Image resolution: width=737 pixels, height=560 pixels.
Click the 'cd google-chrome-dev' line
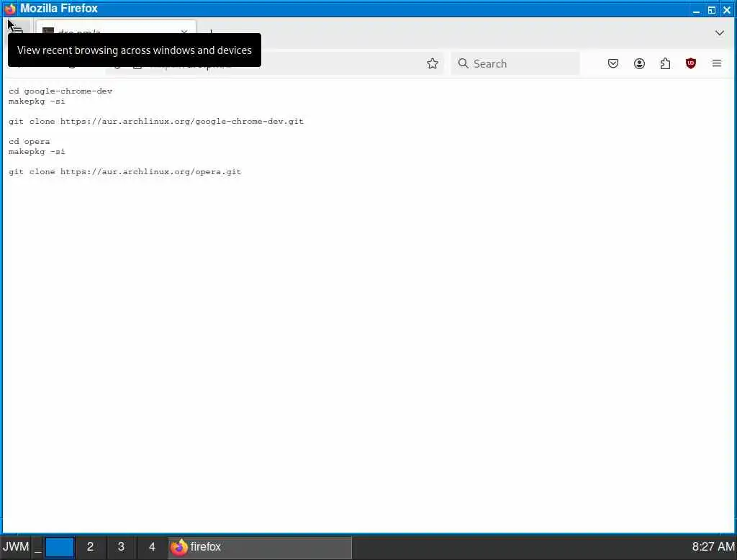[x=60, y=91]
